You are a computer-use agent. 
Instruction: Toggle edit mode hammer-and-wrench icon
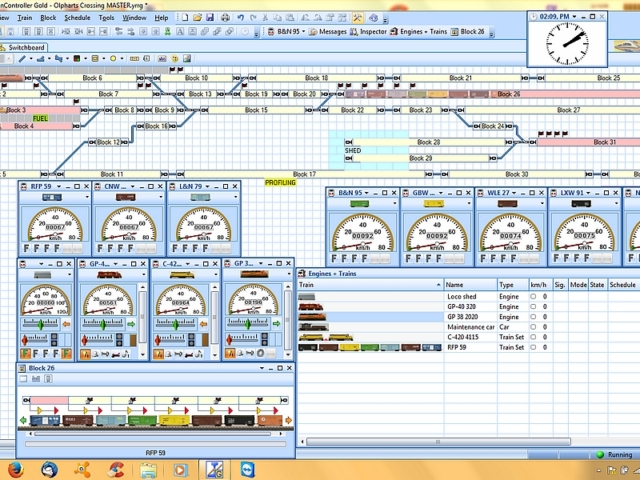(358, 18)
